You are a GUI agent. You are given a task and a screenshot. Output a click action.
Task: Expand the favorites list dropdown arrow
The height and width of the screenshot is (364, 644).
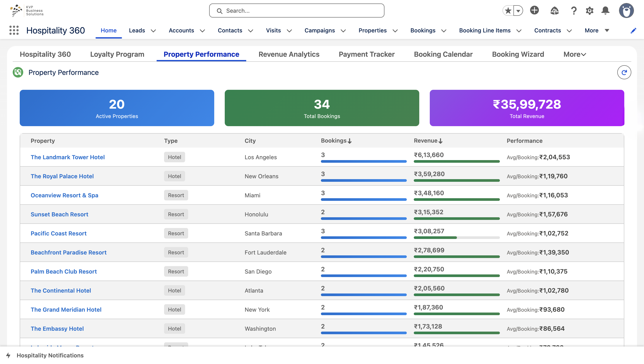(x=518, y=11)
